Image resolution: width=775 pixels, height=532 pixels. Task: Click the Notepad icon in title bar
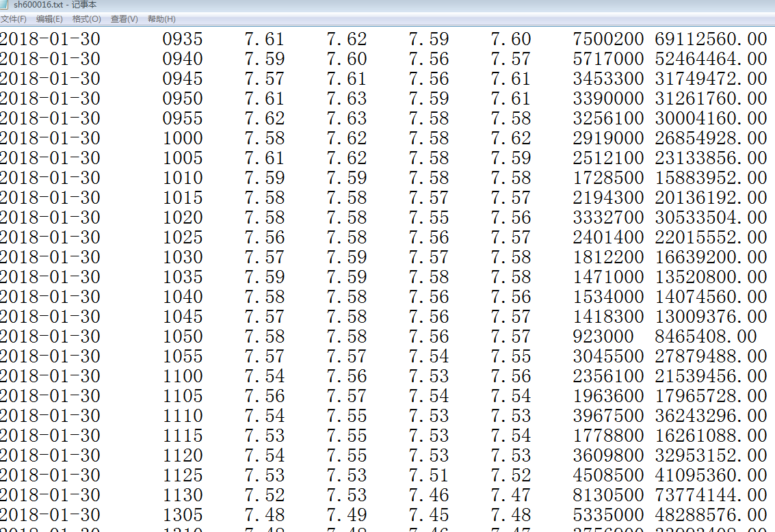tap(4, 5)
